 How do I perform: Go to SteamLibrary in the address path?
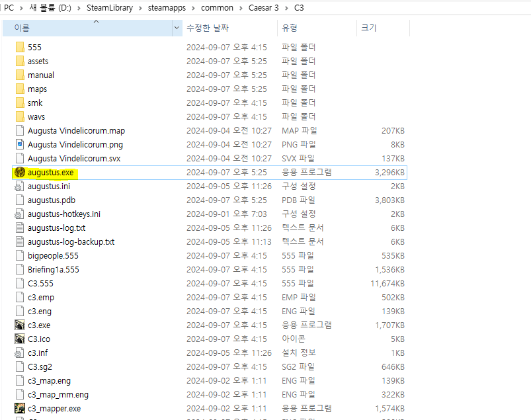point(110,8)
